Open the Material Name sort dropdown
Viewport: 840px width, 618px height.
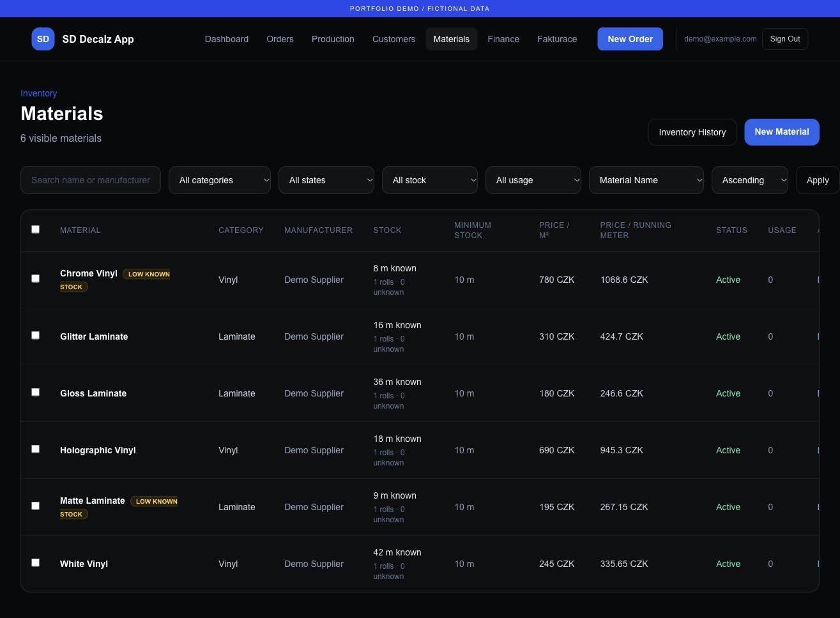[646, 180]
